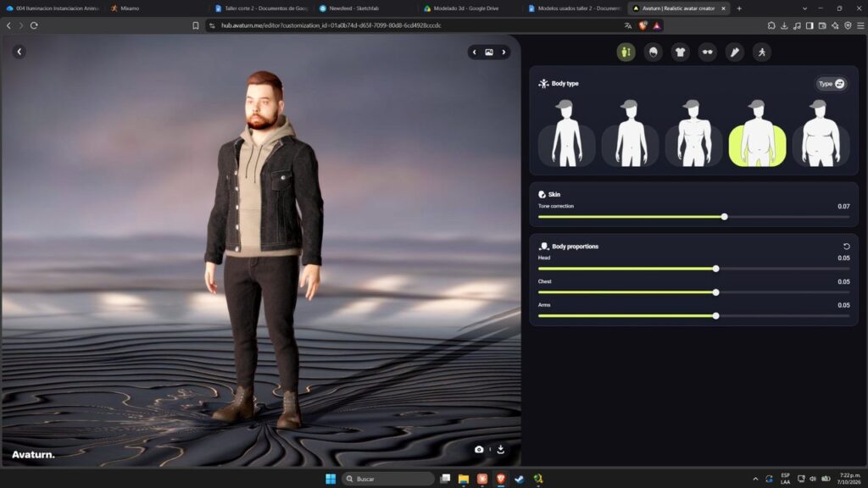Select the muscular body type
868x488 pixels.
click(693, 135)
